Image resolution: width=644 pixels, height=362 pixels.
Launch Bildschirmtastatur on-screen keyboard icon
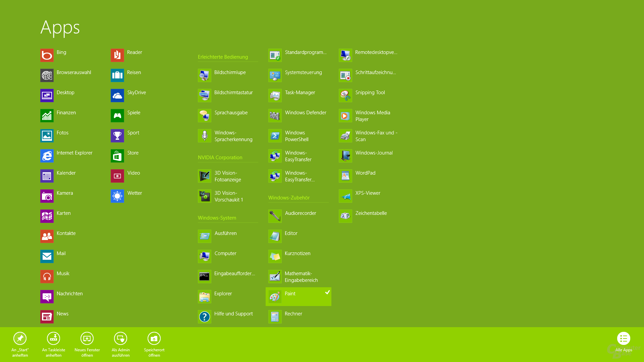point(204,96)
